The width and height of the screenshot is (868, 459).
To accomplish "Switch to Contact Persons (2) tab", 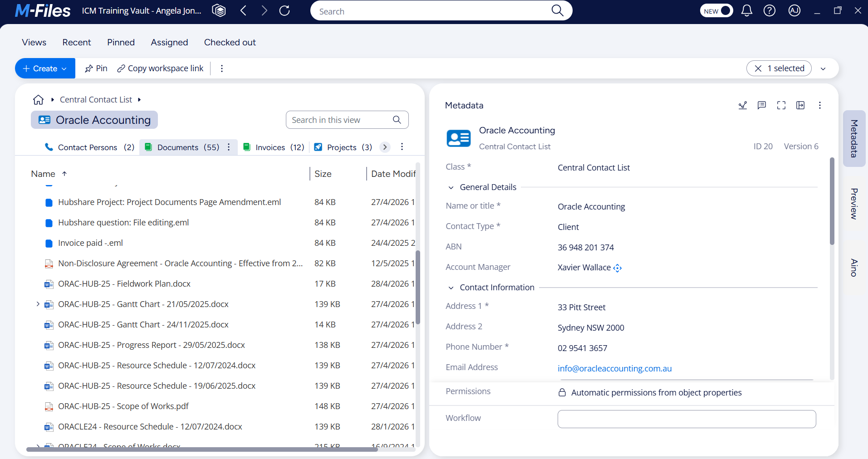I will coord(90,147).
